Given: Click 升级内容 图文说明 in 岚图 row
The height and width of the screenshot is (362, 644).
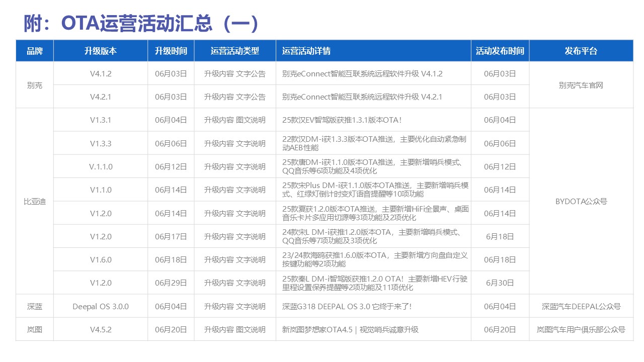Looking at the screenshot, I should (235, 329).
